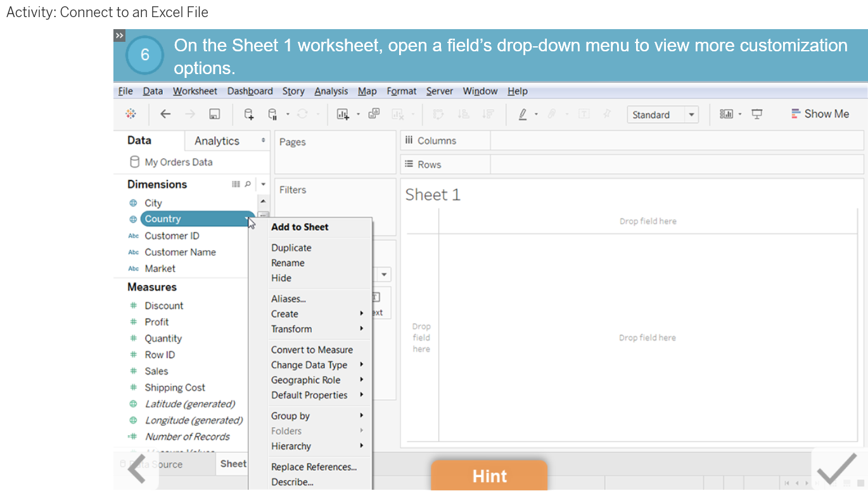The width and height of the screenshot is (868, 491).
Task: Expand the Create submenu
Action: pos(362,314)
